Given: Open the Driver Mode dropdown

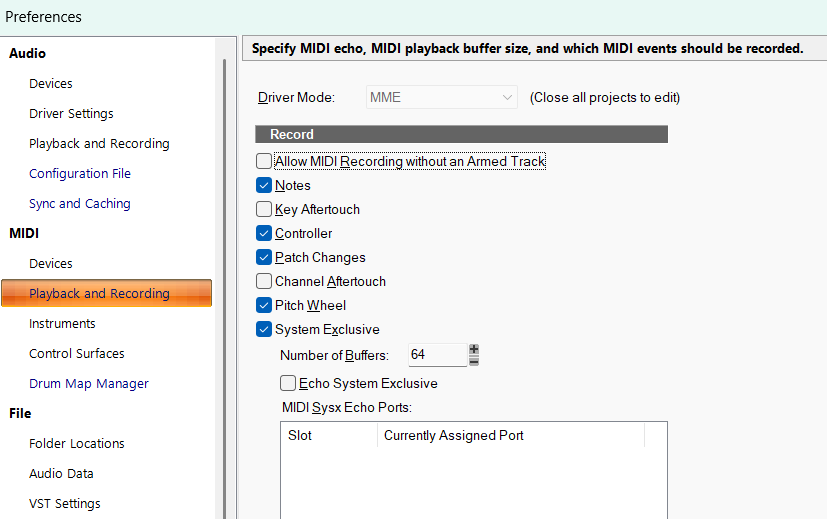Looking at the screenshot, I should [x=440, y=97].
